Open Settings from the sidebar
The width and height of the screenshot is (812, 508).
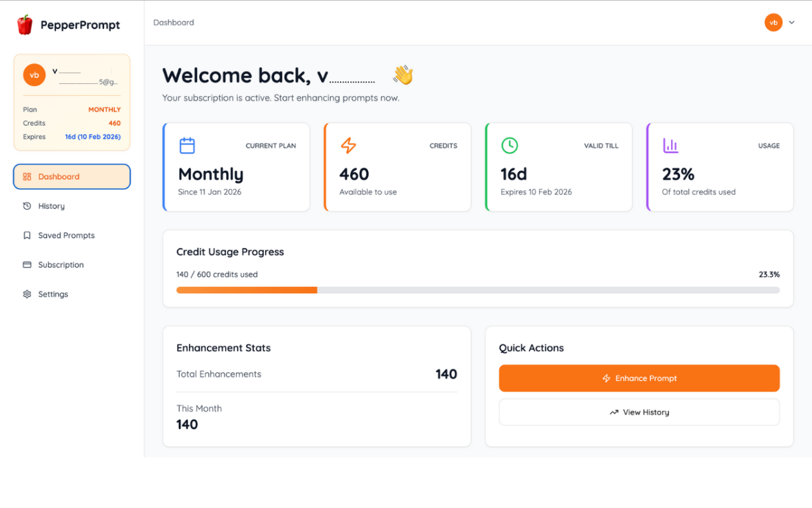click(x=72, y=294)
